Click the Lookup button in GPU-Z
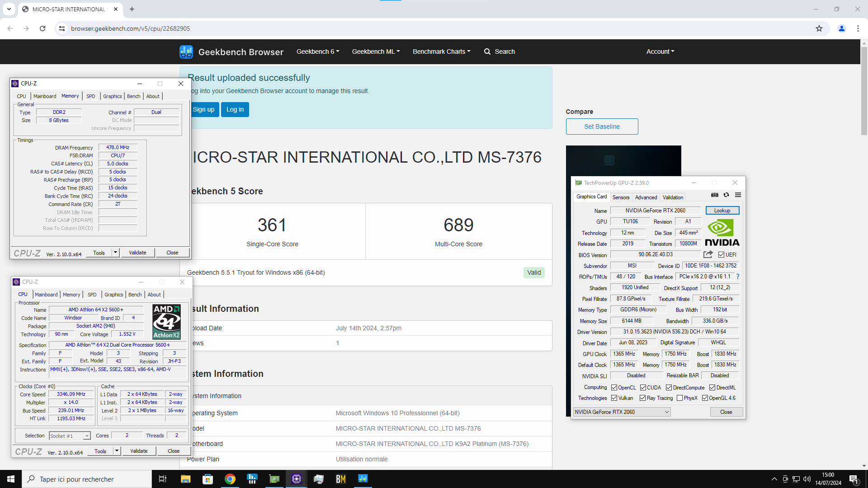868x488 pixels. click(x=722, y=211)
